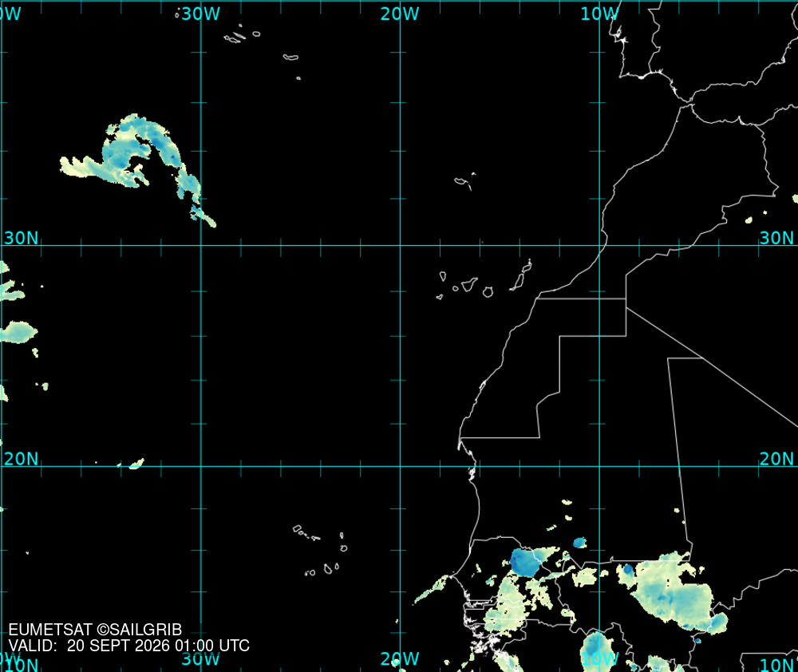Click the 20N latitude label on left
Screen dimensions: 798x672
coord(21,459)
